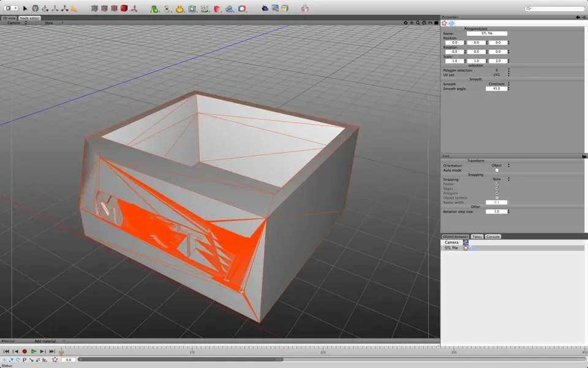Select the arrow selection tool in the toolbar
Image resolution: width=588 pixels, height=368 pixels.
(x=23, y=7)
